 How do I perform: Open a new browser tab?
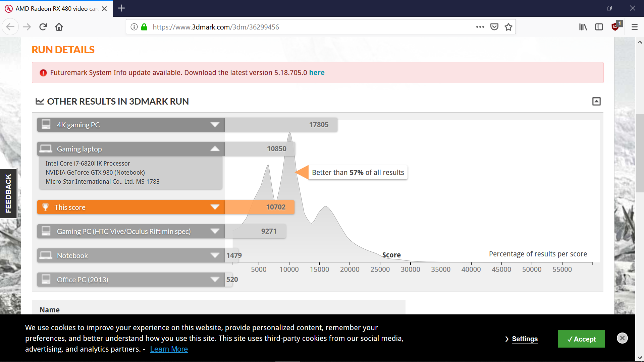[121, 8]
